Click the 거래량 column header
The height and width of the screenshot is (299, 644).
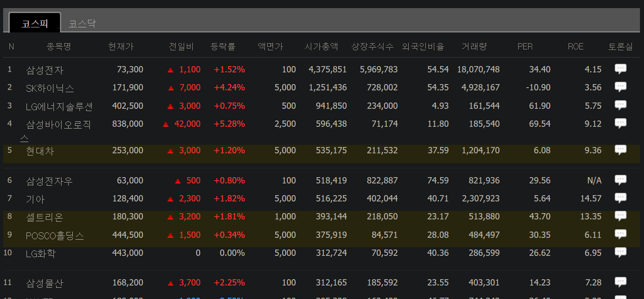coord(474,46)
